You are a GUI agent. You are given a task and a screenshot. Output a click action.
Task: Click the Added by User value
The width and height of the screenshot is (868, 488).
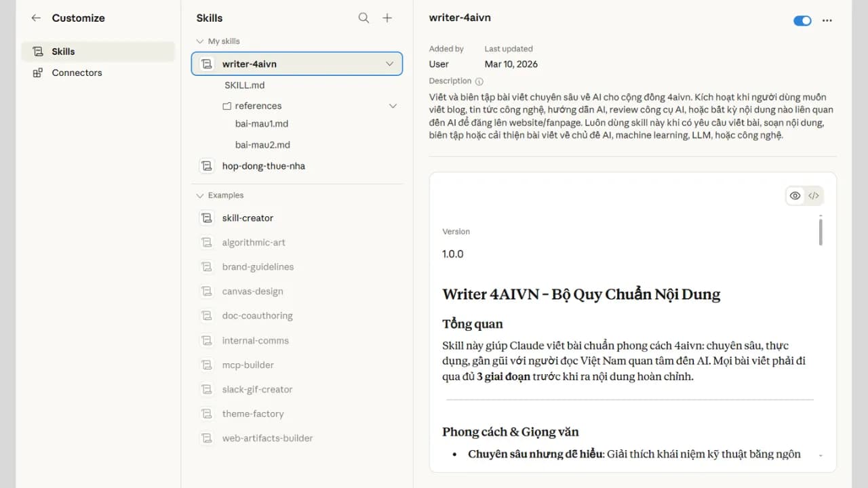click(x=439, y=64)
